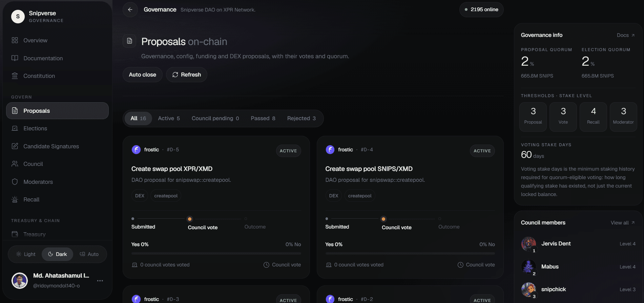Switch theme to Light mode
The width and height of the screenshot is (644, 303).
tap(26, 254)
